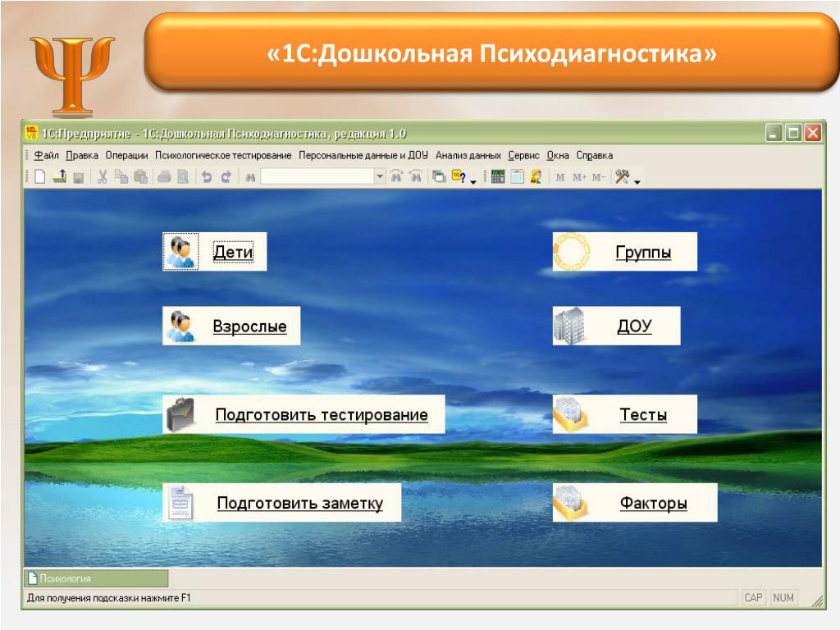Open the Сервис menu
Image resolution: width=840 pixels, height=630 pixels.
click(x=524, y=155)
